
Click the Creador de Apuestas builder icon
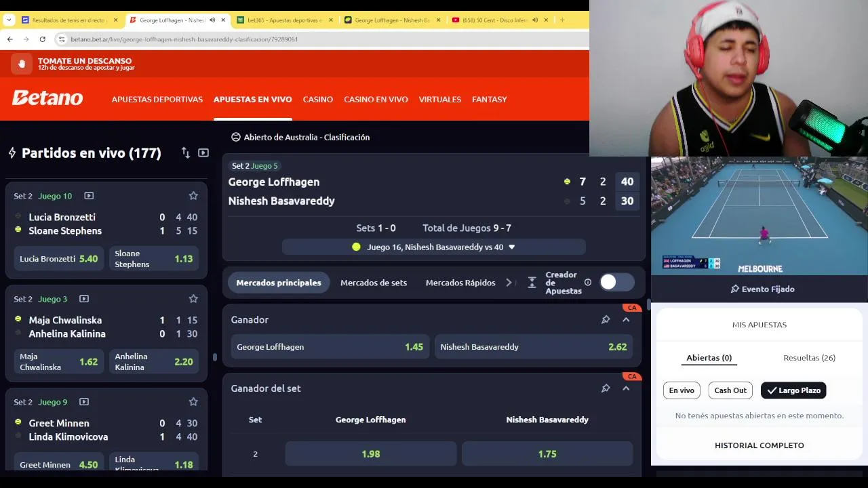coord(532,283)
